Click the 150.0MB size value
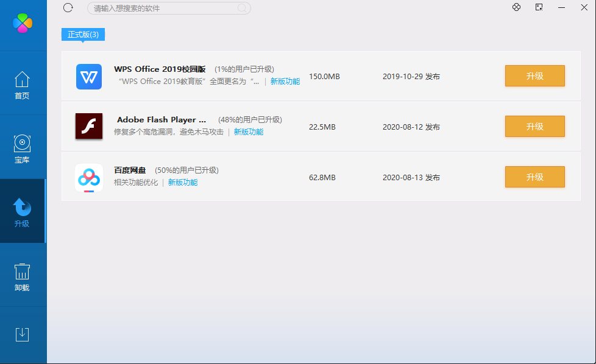This screenshot has width=596, height=364. click(324, 76)
